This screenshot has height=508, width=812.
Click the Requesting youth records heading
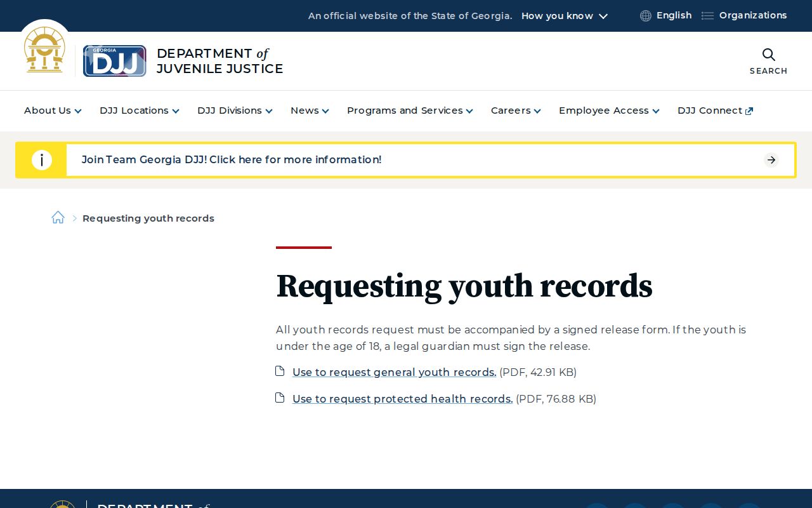[464, 286]
